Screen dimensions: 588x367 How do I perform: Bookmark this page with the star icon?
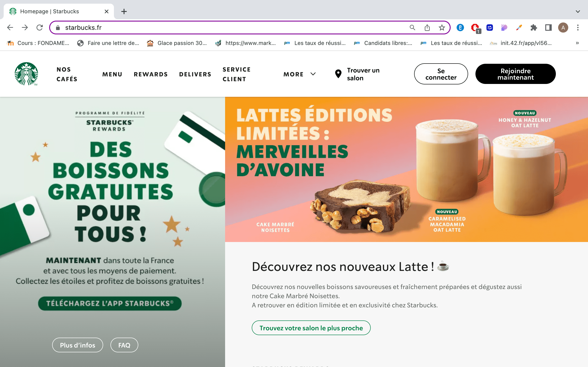(442, 28)
